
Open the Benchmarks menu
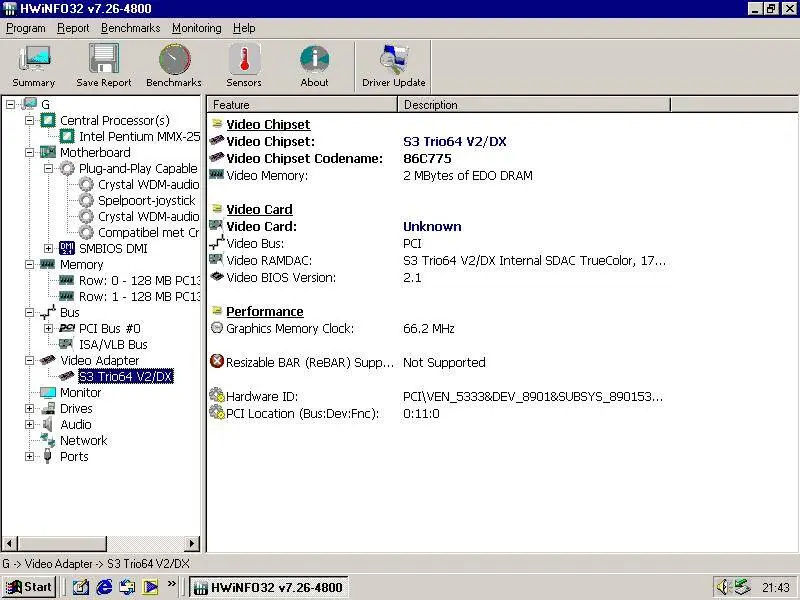131,28
